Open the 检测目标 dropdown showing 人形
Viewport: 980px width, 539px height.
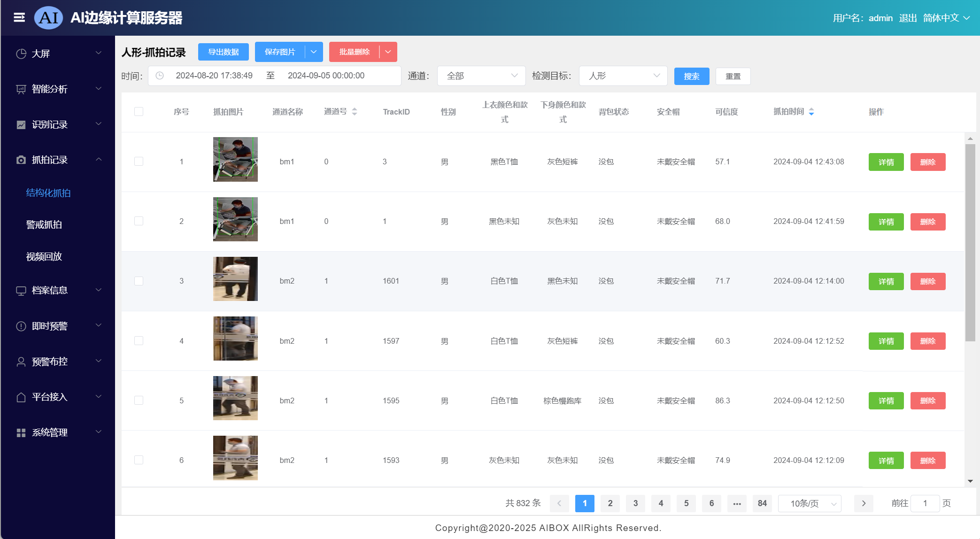[x=623, y=76]
